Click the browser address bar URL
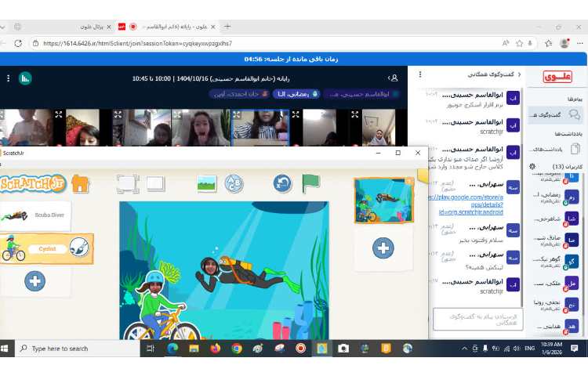This screenshot has width=588, height=376. tap(138, 43)
